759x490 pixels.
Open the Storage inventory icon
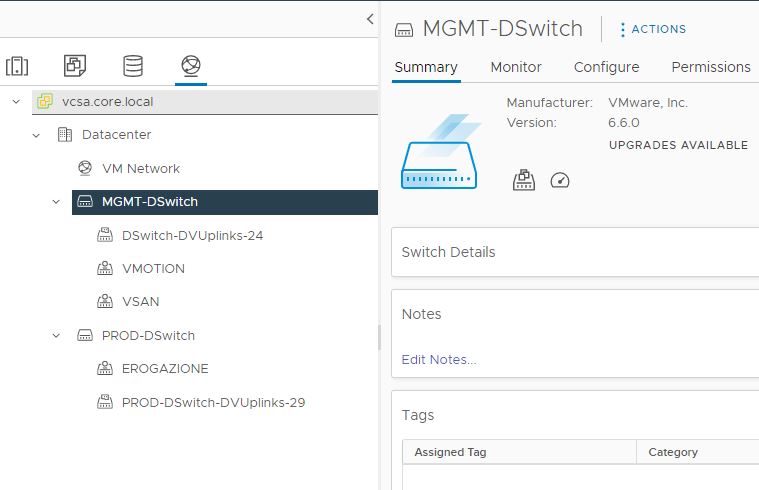point(133,66)
